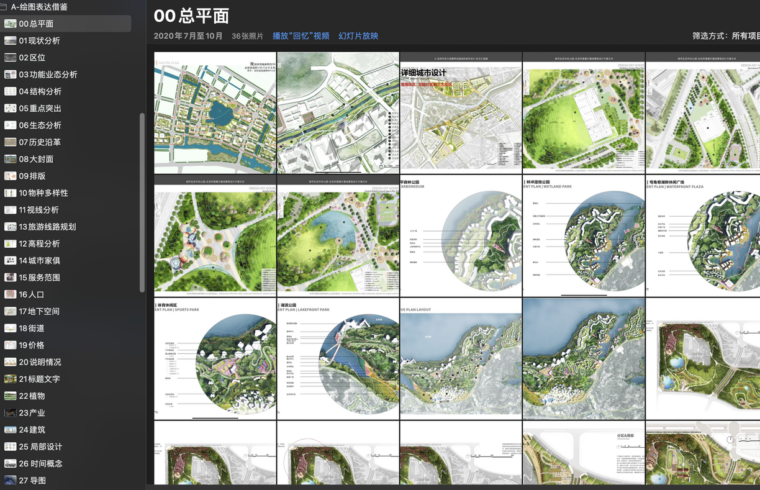Open the circular plaza intersection plan thumbnail

point(215,236)
